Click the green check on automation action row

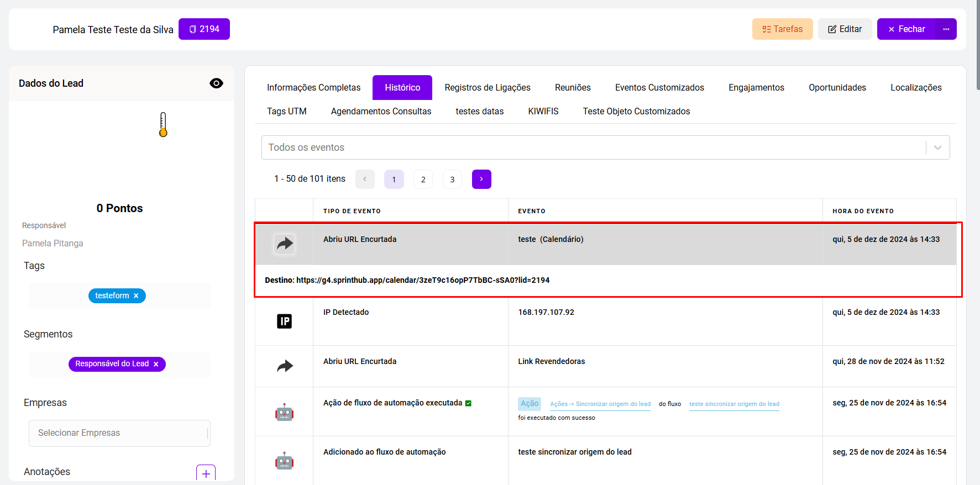[x=468, y=403]
